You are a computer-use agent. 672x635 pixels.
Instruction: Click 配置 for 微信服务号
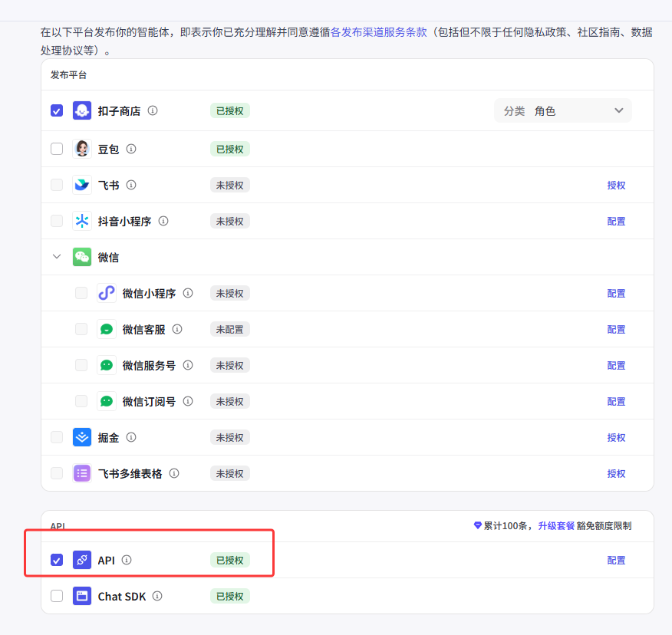616,365
